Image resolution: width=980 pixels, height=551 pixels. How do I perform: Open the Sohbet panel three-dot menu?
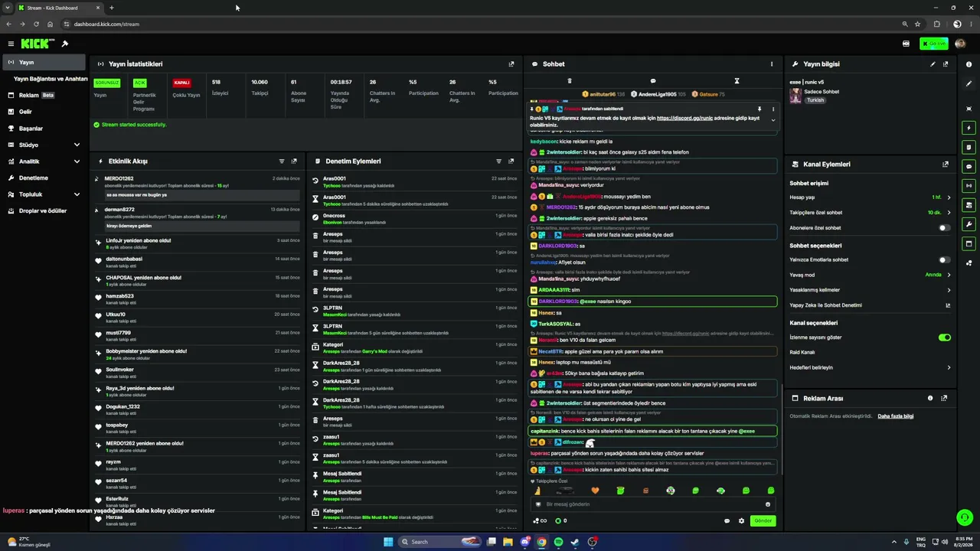[x=772, y=64]
